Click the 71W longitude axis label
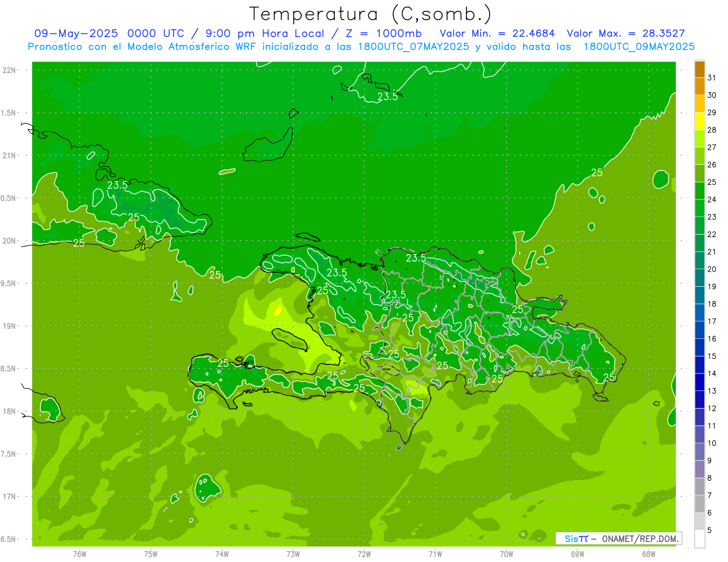 coord(435,554)
